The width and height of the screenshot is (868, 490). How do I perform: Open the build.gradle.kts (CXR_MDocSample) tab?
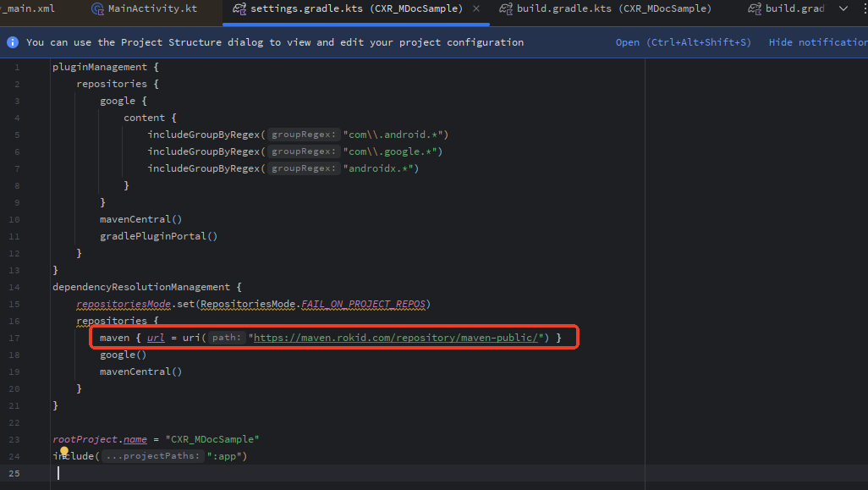point(606,8)
